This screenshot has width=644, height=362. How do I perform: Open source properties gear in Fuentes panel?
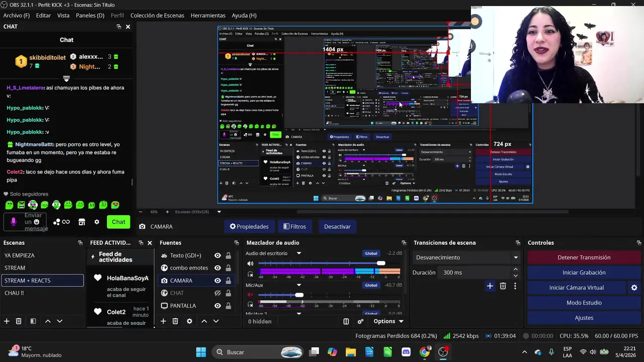[x=189, y=321]
